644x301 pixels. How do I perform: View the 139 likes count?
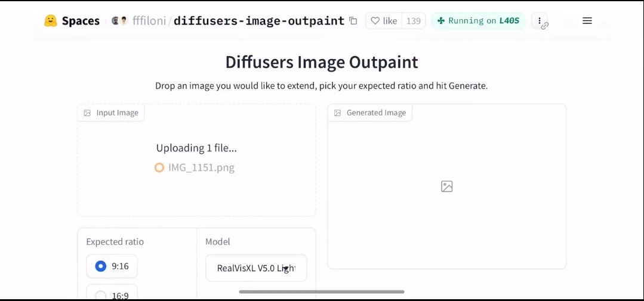[x=414, y=20]
